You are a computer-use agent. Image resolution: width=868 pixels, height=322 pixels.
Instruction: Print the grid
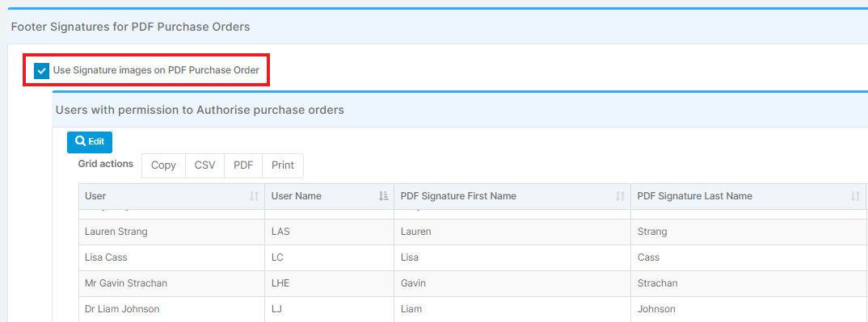pos(283,165)
